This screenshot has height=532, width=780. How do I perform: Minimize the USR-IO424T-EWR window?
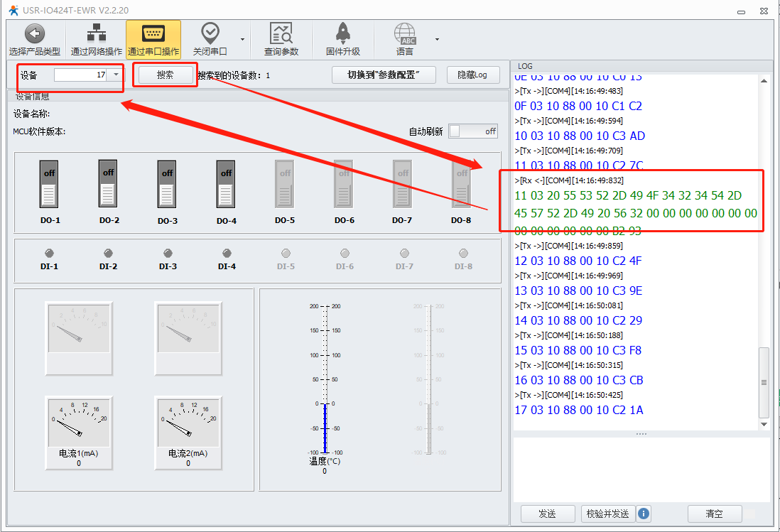pos(741,11)
